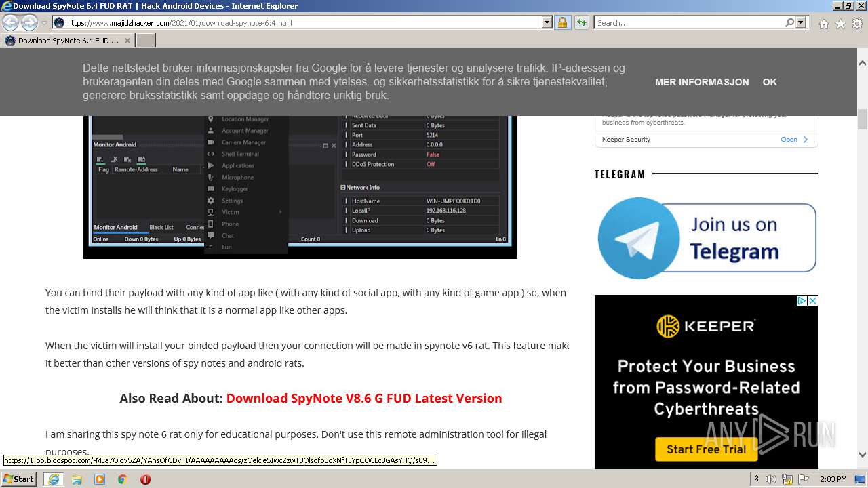868x488 pixels.
Task: Click the Keeper logo in advertisement
Action: point(706,327)
